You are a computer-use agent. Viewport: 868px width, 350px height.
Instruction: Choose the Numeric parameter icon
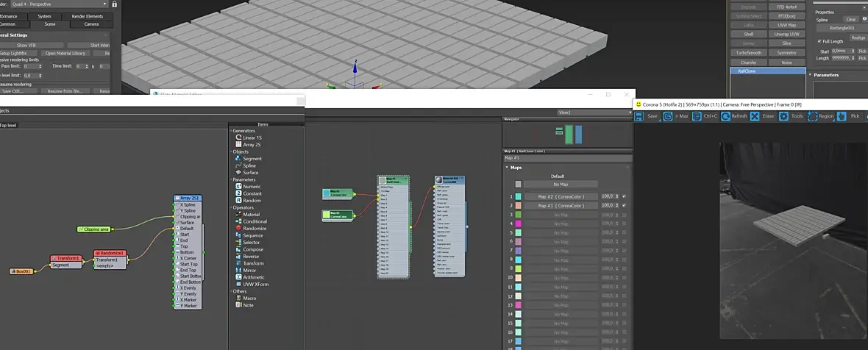[x=238, y=186]
